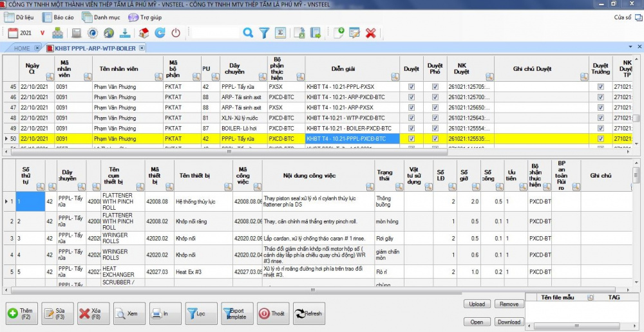Click the calculator icon in toolbar
The image size is (644, 332).
pyautogui.click(x=77, y=33)
